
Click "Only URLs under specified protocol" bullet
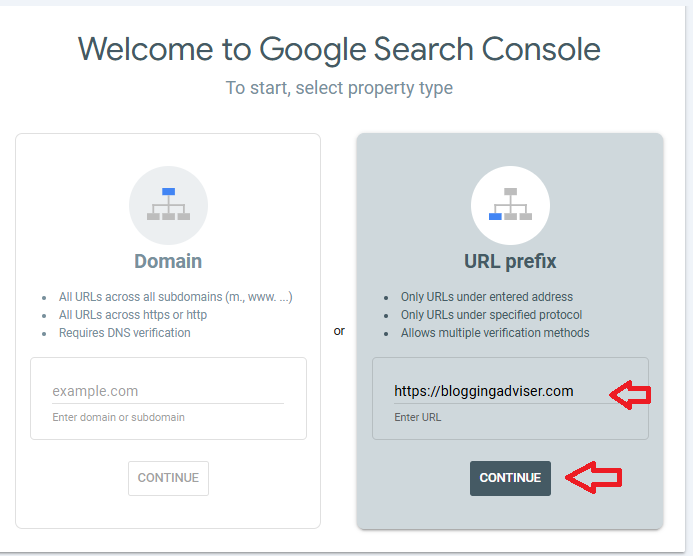(491, 315)
